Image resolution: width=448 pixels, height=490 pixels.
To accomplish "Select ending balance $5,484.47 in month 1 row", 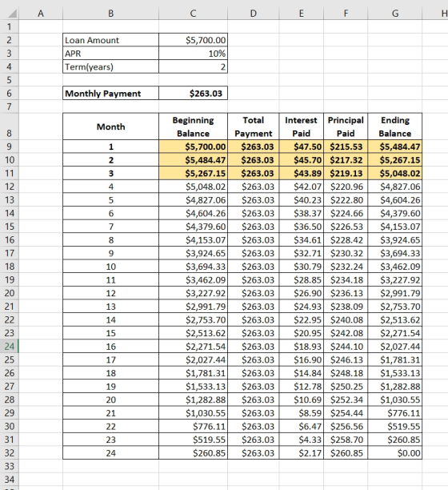I will [x=395, y=147].
